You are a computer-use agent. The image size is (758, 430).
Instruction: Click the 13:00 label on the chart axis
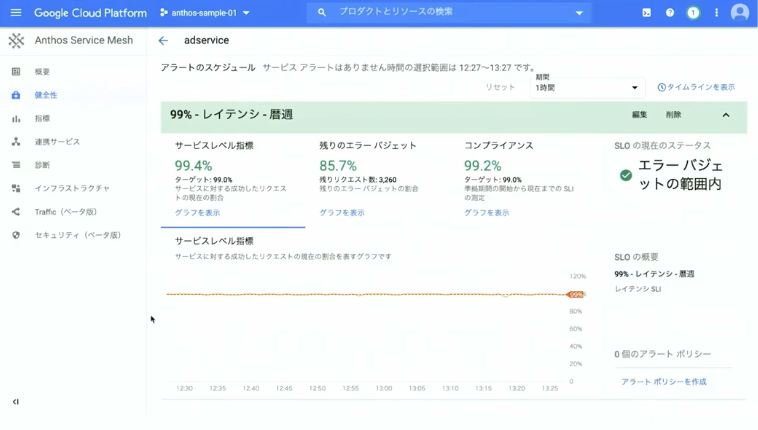tap(384, 388)
